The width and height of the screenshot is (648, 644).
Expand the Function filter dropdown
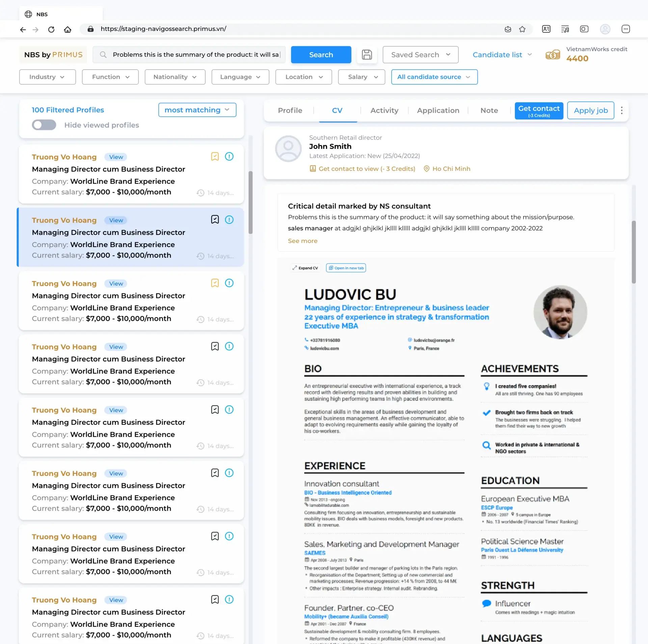click(110, 77)
